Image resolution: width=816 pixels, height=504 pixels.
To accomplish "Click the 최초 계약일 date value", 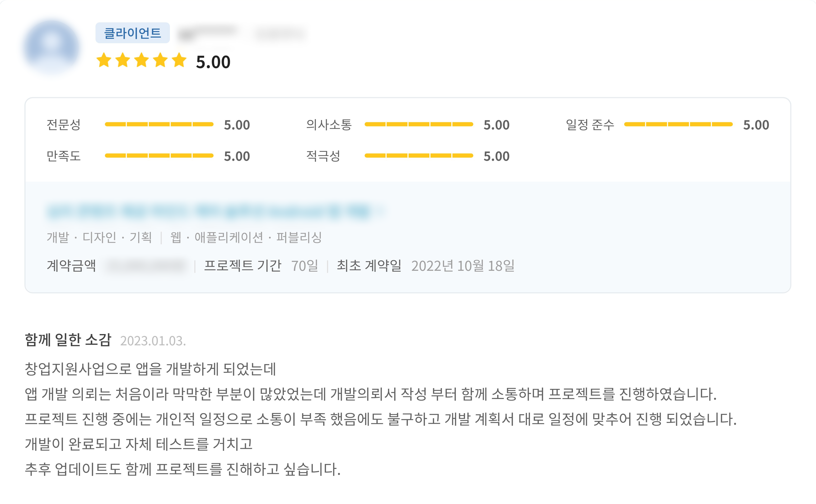I will tap(463, 266).
